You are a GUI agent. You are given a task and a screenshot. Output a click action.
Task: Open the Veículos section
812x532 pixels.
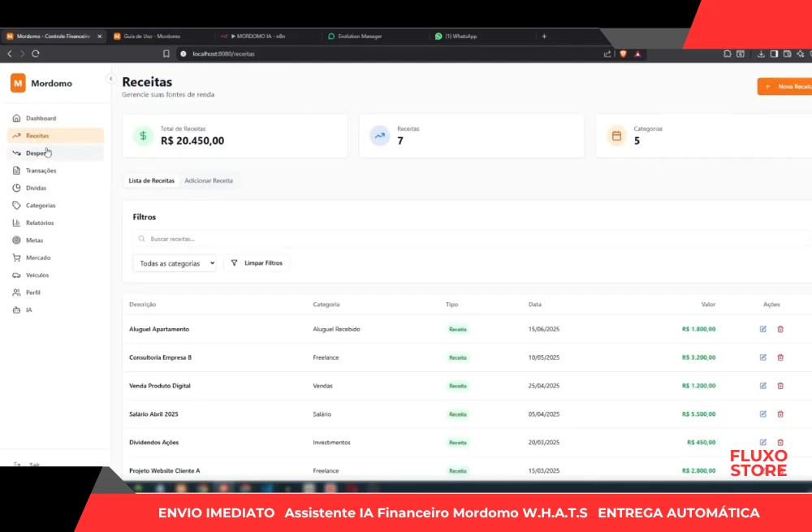coord(37,275)
